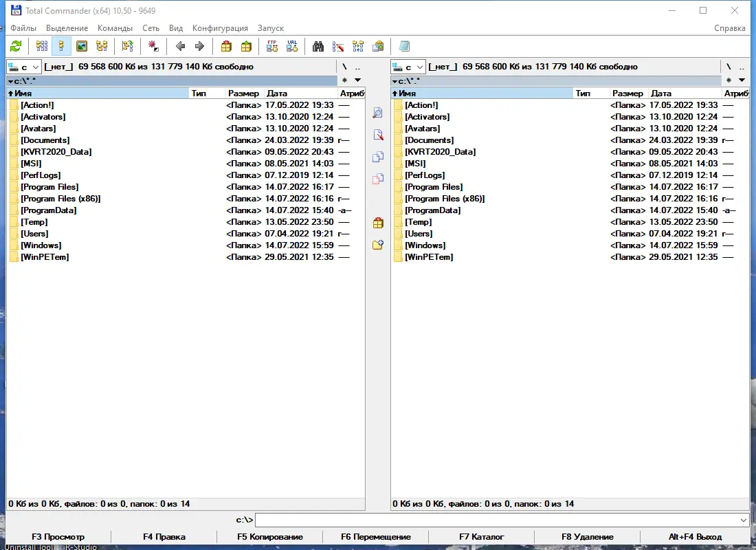Open right panel directory history arrow
The height and width of the screenshot is (550, 756).
(742, 80)
